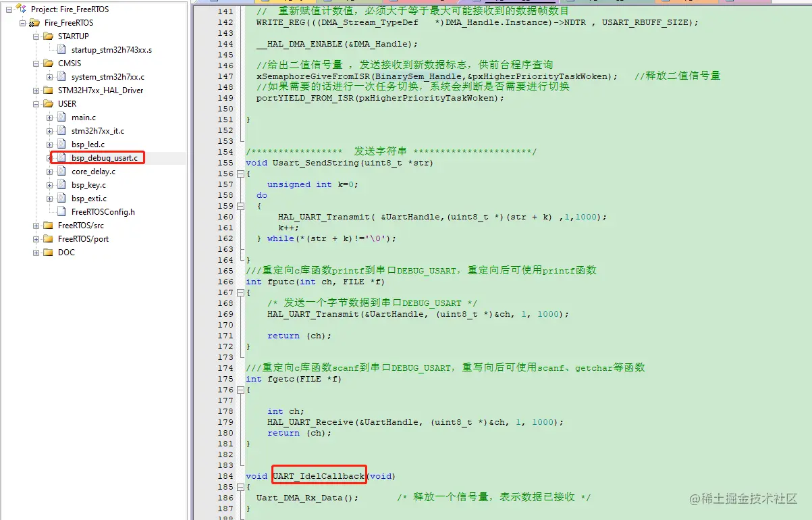Click the CMSIS group folder icon

(x=48, y=63)
